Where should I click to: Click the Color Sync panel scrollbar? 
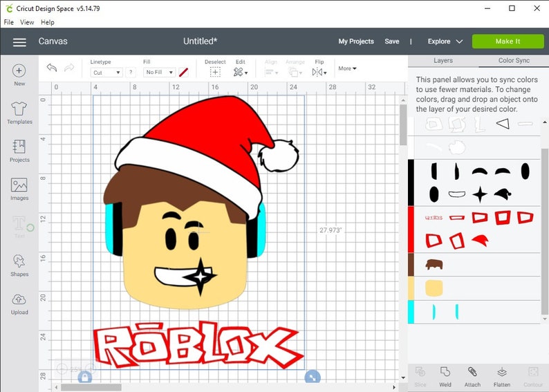pyautogui.click(x=544, y=232)
